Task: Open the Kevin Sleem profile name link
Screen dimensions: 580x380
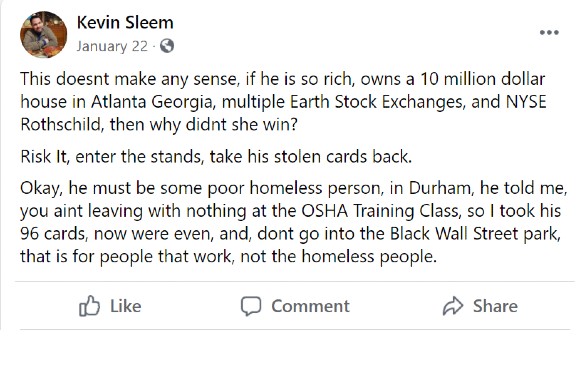Action: [x=125, y=23]
